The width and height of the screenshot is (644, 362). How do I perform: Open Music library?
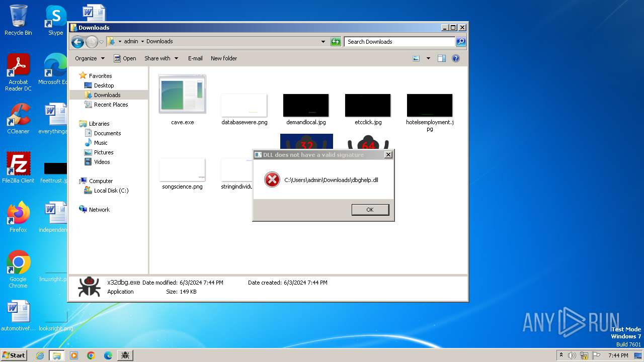[101, 143]
